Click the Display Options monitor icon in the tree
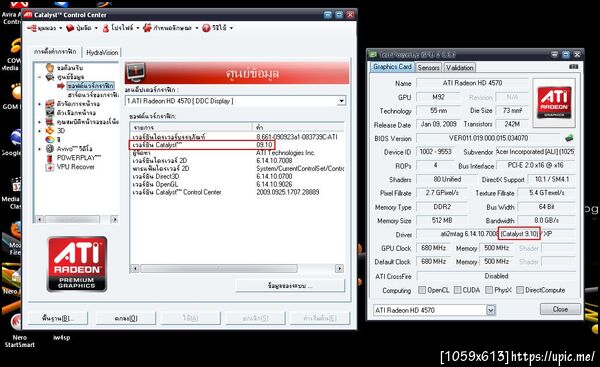The height and width of the screenshot is (367, 600). click(x=50, y=113)
